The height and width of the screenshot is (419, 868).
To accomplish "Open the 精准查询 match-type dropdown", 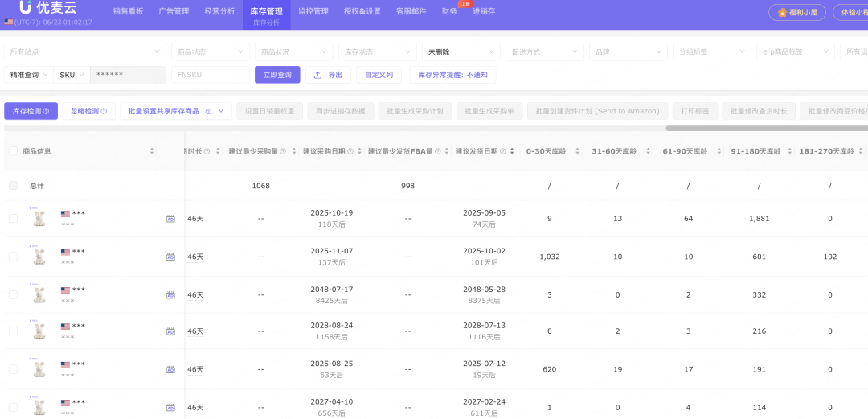I will coord(29,75).
